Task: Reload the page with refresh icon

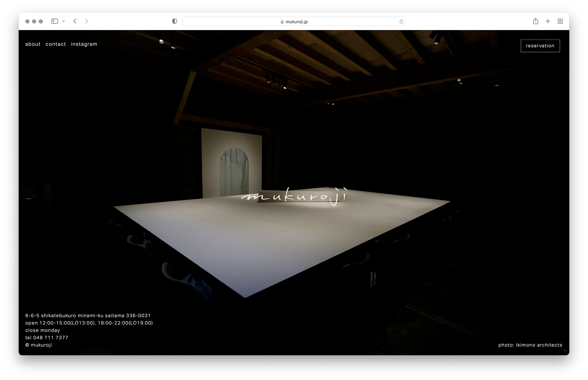Action: click(401, 21)
